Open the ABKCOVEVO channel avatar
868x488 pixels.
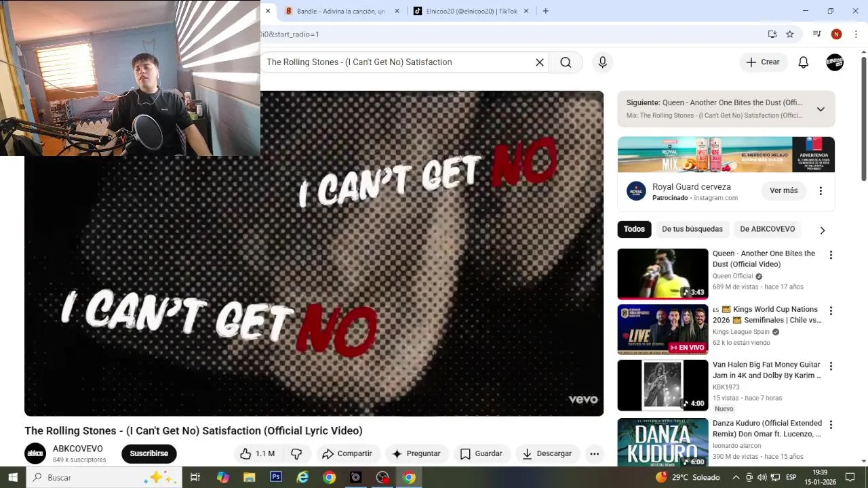(x=35, y=453)
